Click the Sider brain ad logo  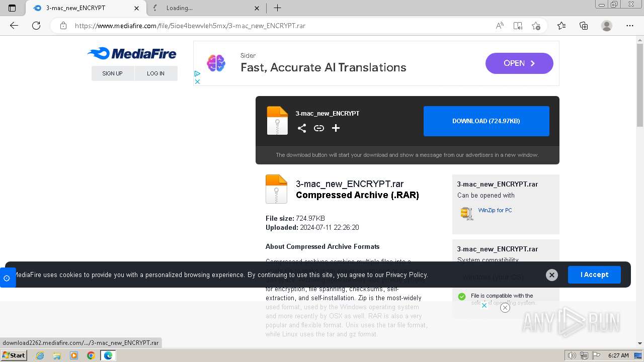216,63
